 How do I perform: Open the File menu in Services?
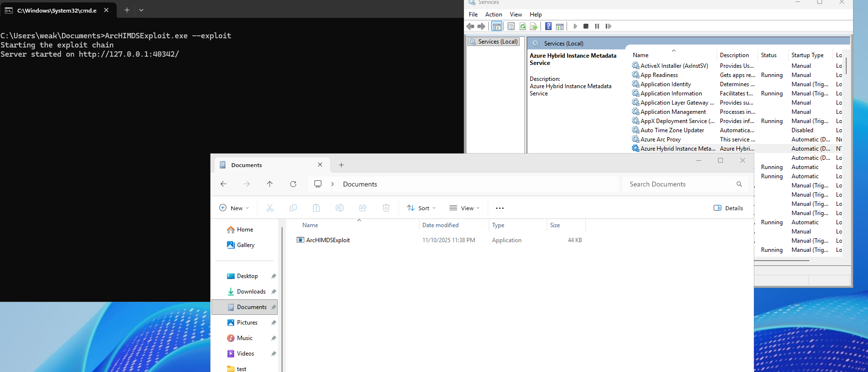pos(473,15)
